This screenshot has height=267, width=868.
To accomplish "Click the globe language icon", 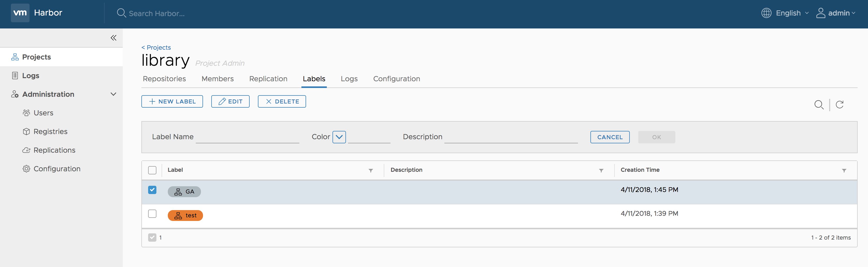I will point(766,13).
